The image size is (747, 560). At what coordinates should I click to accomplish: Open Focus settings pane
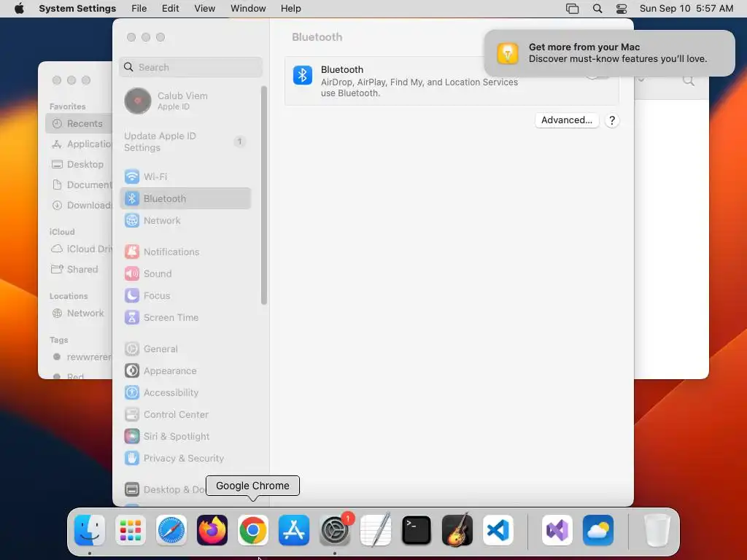185,296
